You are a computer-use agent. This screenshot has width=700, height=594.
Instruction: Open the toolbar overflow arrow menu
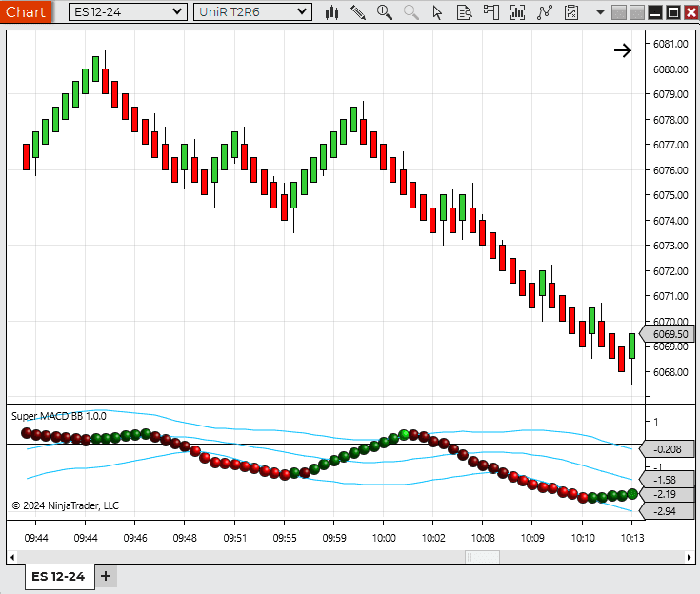(x=600, y=12)
